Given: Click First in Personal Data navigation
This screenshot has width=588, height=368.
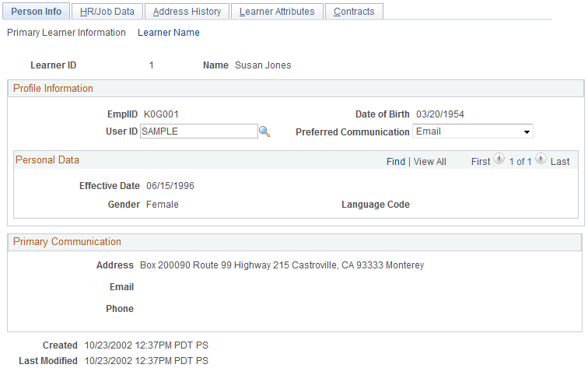Looking at the screenshot, I should [481, 162].
